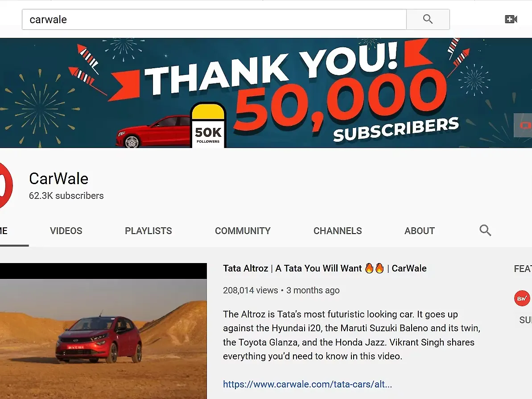Click the BW featured channel avatar
532x399 pixels.
click(x=522, y=298)
